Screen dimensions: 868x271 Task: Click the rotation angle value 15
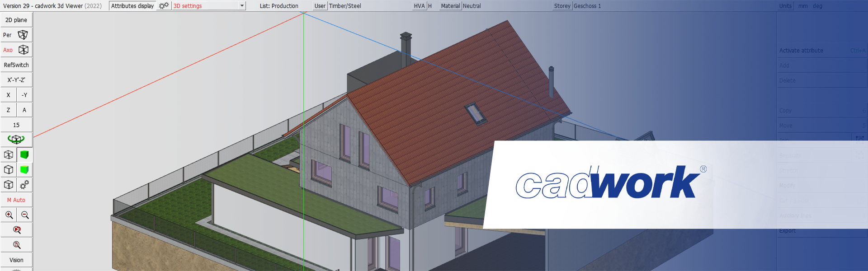point(16,125)
